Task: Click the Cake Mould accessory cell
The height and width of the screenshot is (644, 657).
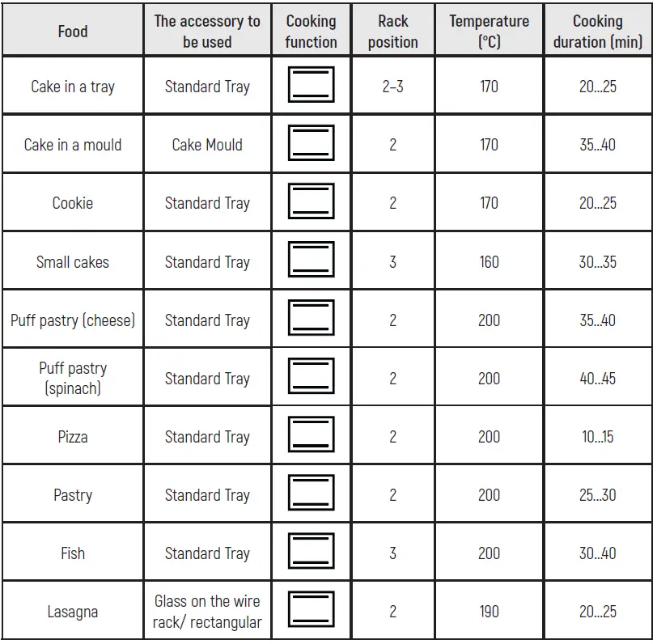Action: tap(207, 145)
